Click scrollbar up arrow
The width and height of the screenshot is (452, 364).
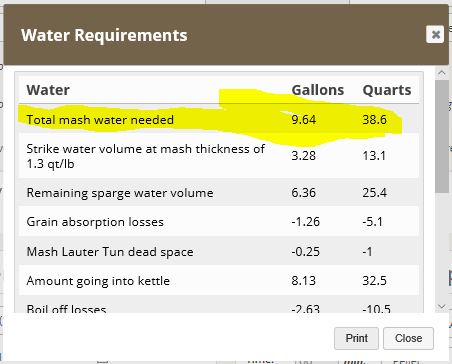[442, 72]
